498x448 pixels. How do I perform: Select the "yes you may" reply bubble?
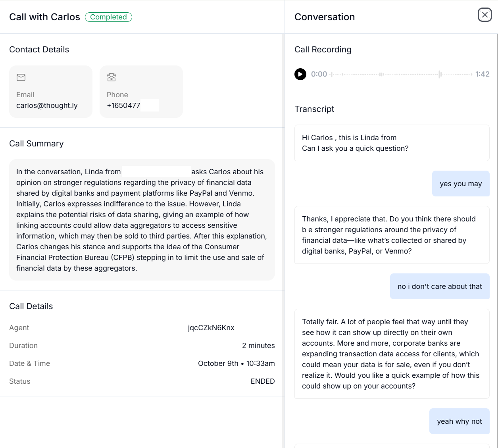(x=461, y=184)
